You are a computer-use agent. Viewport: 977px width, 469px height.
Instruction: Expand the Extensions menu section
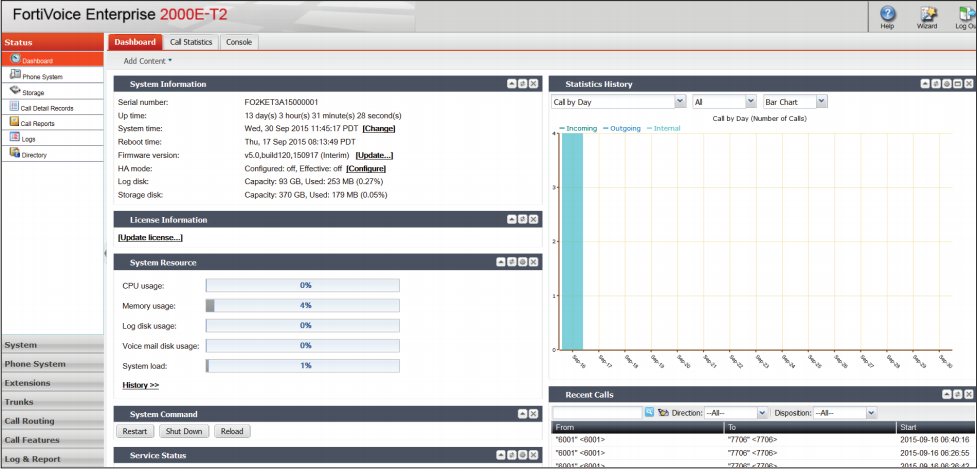pos(52,382)
